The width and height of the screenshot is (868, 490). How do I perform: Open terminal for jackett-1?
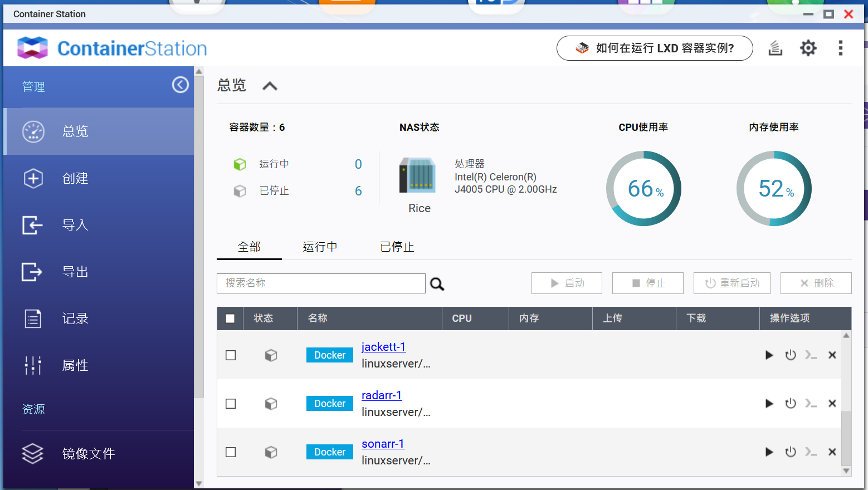(x=811, y=355)
